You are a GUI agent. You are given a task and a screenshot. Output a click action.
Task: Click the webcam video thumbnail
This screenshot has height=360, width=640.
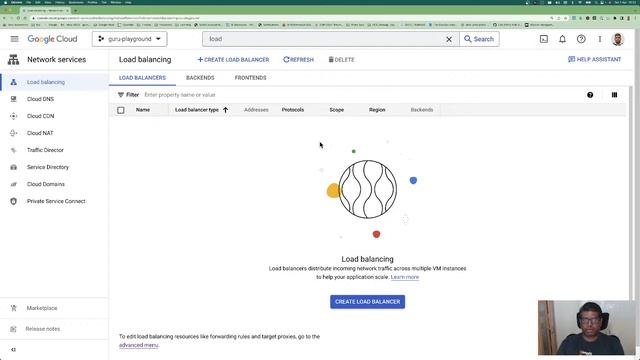pos(588,328)
